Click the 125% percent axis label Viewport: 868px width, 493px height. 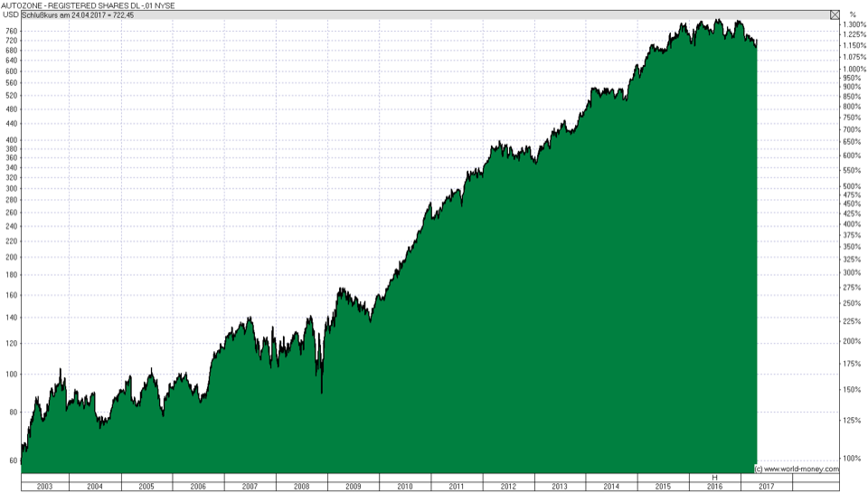point(852,421)
